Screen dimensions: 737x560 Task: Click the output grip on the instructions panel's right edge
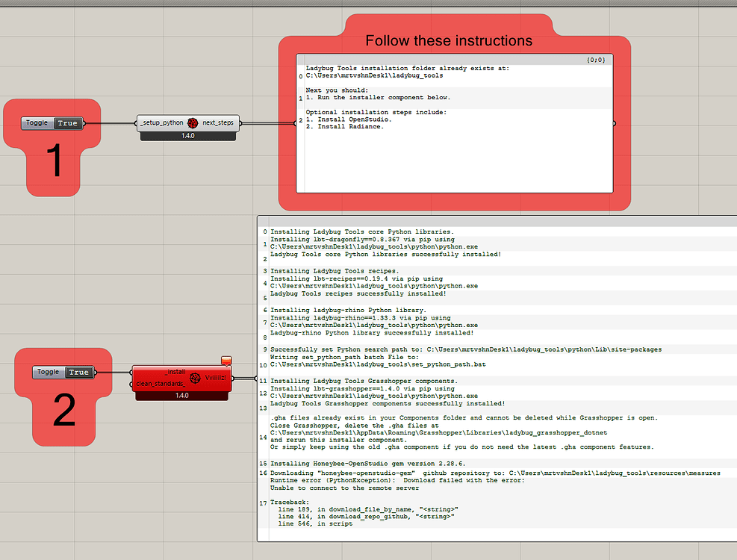pos(614,124)
